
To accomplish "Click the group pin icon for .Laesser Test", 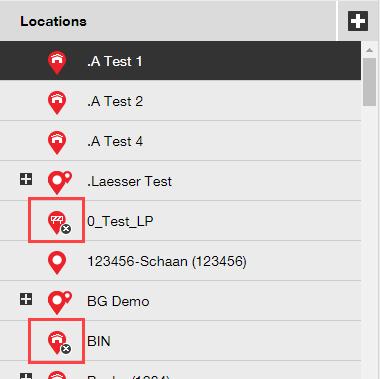I will click(x=60, y=182).
